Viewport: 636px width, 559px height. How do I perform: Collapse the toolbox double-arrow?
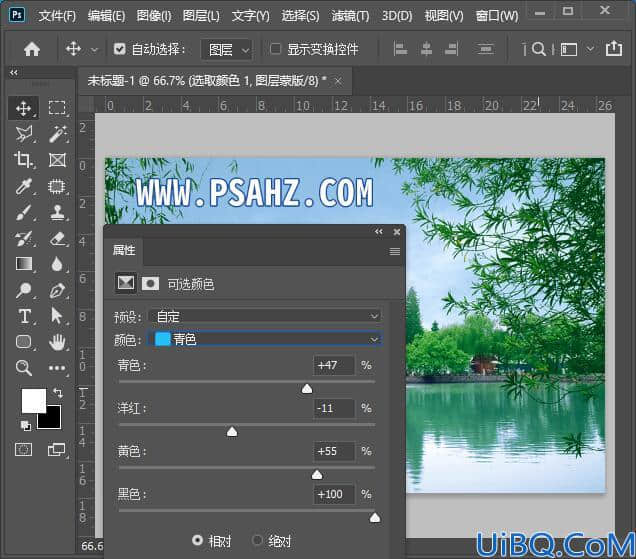coord(14,73)
